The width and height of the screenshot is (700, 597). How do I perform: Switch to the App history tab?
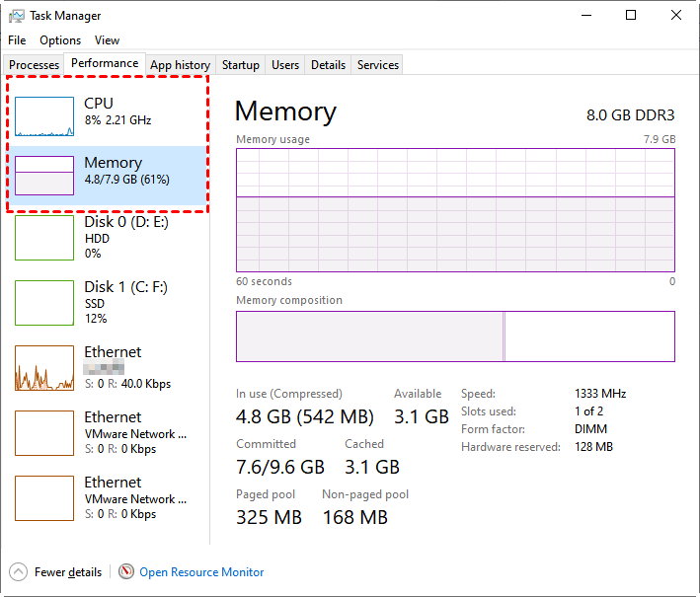(181, 65)
